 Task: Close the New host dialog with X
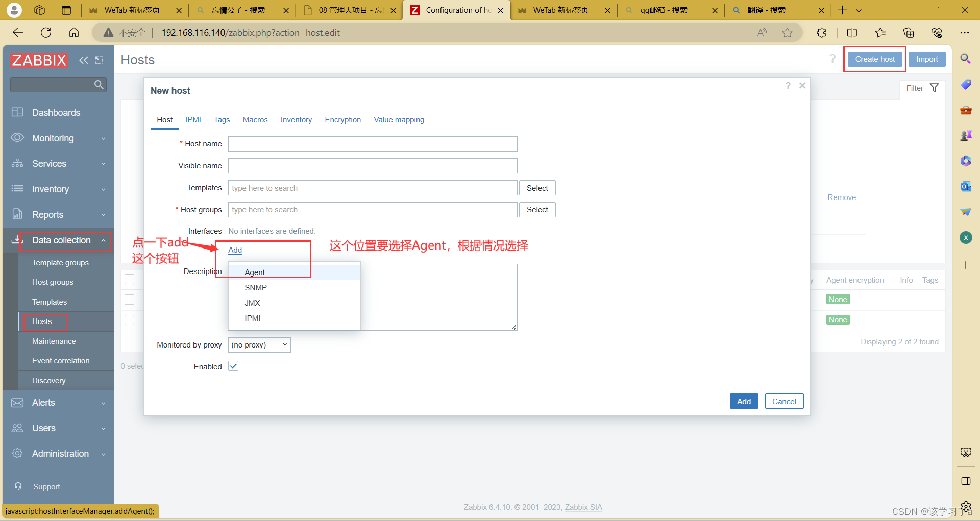[x=802, y=86]
